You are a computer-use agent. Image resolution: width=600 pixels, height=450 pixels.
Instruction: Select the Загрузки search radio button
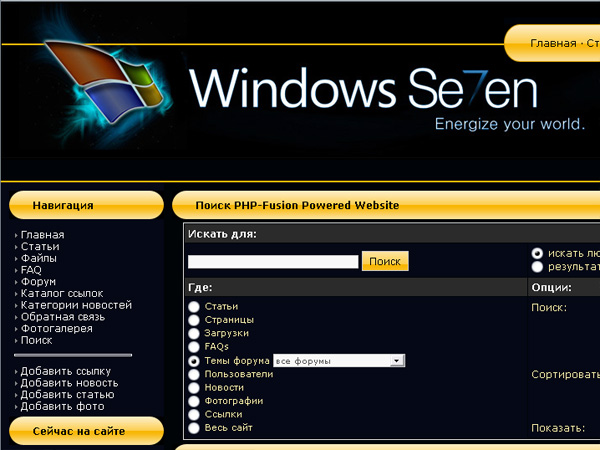(194, 334)
